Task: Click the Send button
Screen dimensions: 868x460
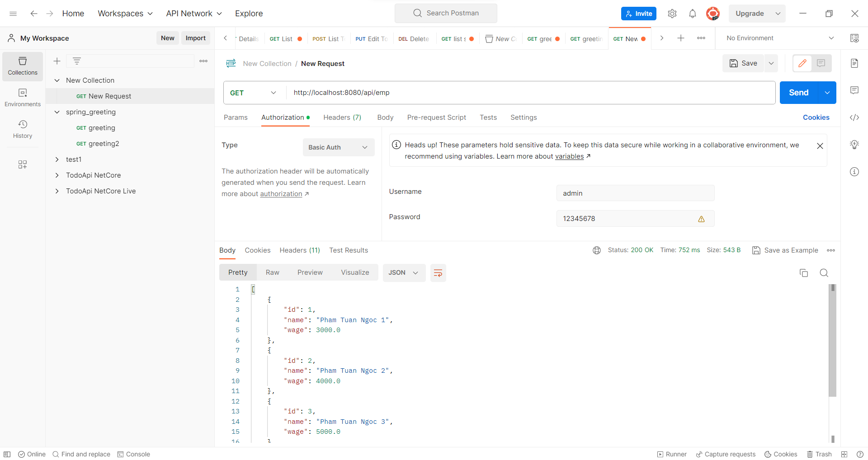Action: [x=798, y=92]
